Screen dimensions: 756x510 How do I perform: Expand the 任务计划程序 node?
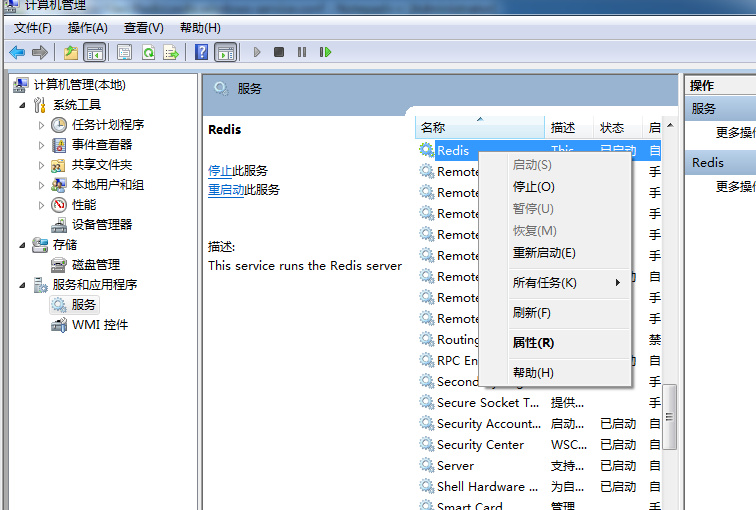[x=41, y=125]
